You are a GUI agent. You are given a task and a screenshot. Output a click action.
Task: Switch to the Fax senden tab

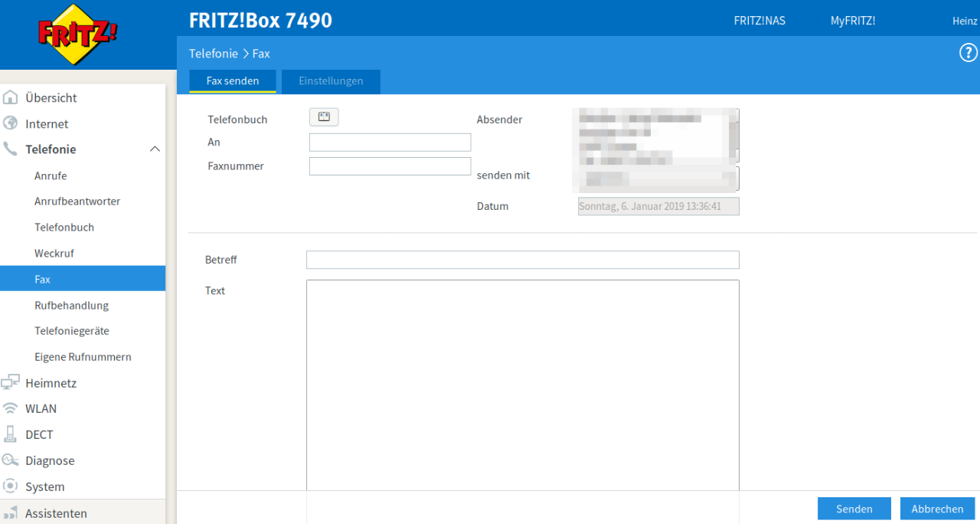point(233,80)
